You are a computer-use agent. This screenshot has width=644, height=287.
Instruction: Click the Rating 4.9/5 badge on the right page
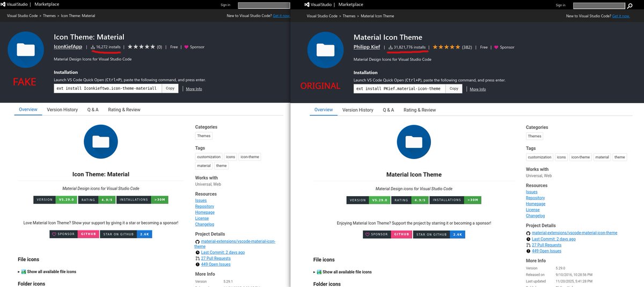pyautogui.click(x=409, y=200)
